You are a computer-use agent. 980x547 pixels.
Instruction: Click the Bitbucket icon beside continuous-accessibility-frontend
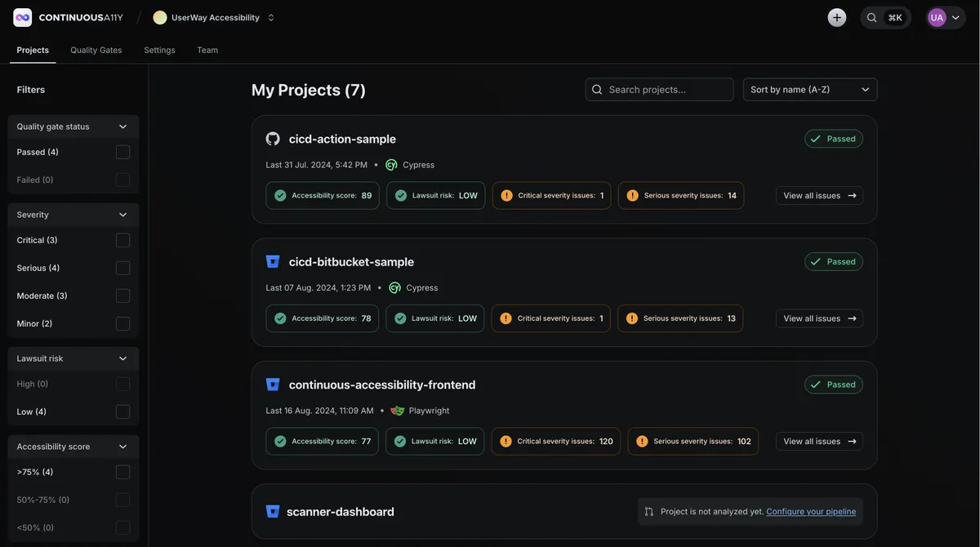273,385
